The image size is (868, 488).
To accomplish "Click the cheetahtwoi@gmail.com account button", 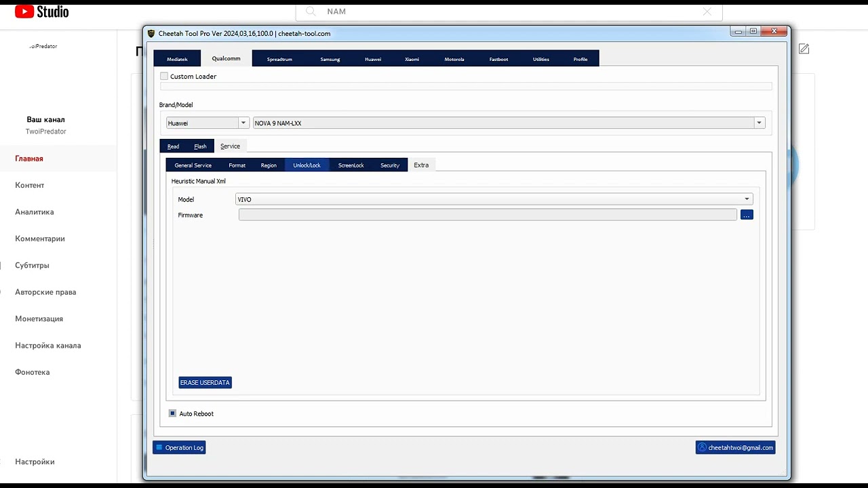I will tap(735, 447).
